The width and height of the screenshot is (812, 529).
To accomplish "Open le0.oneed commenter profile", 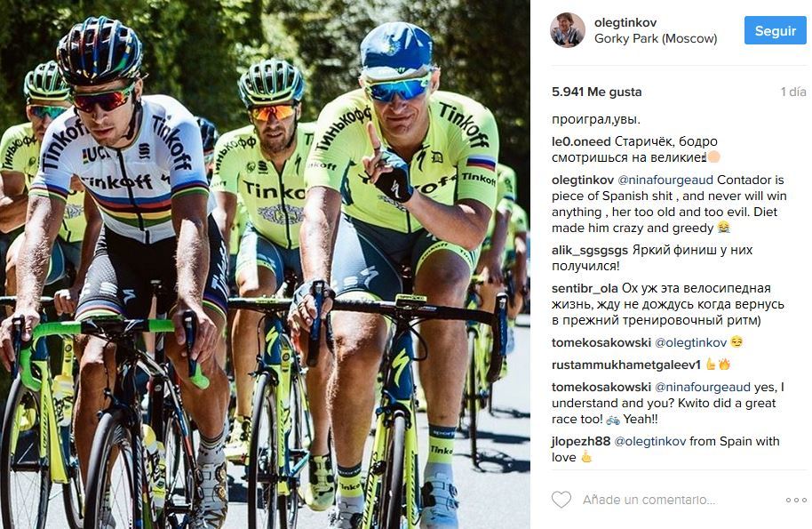I will point(581,141).
